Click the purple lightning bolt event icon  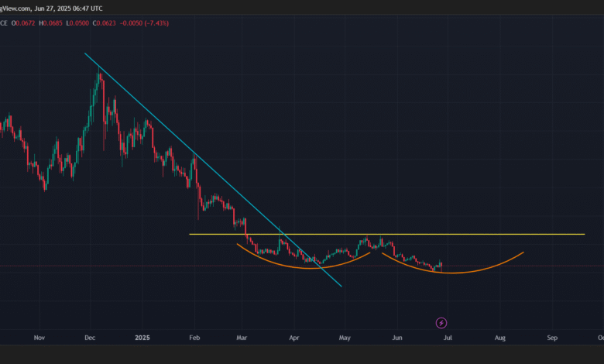(x=441, y=323)
